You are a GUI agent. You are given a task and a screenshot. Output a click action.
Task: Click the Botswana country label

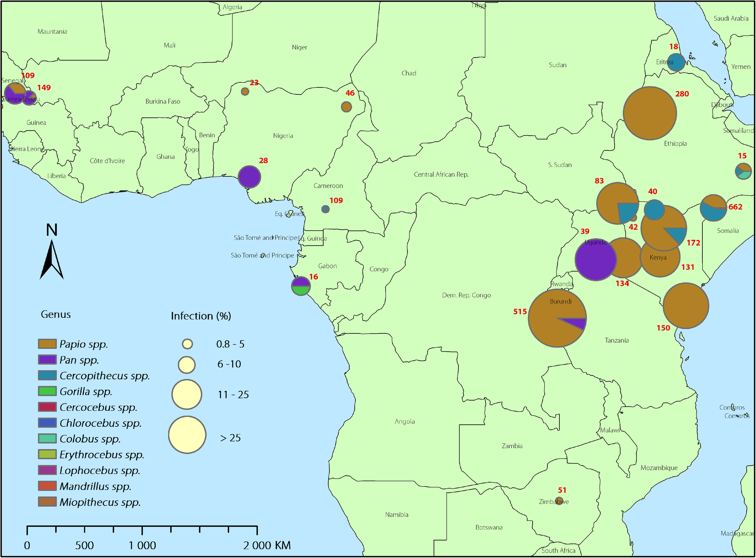pyautogui.click(x=489, y=528)
